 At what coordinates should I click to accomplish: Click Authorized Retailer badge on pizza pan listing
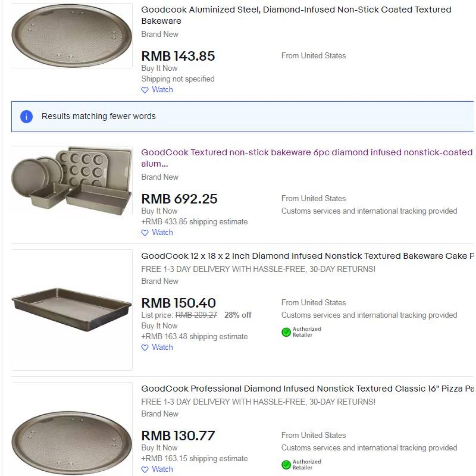(x=302, y=464)
